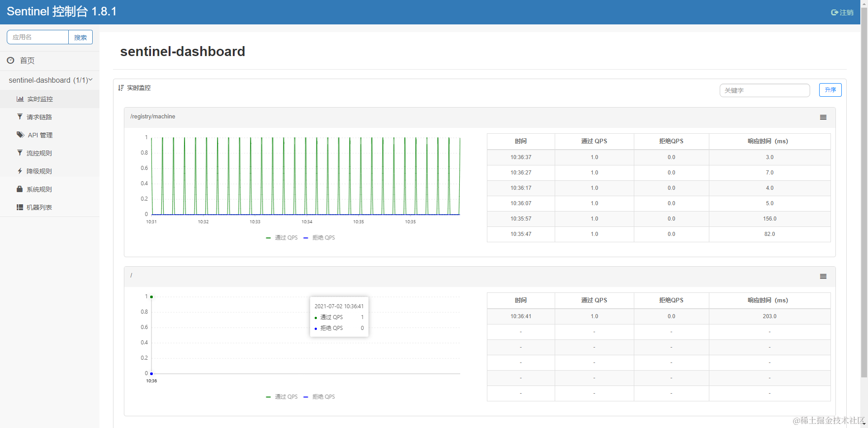868x428 pixels.
Task: Toggle 拒绝 QPS legend in /registry/machine chart
Action: tap(319, 238)
